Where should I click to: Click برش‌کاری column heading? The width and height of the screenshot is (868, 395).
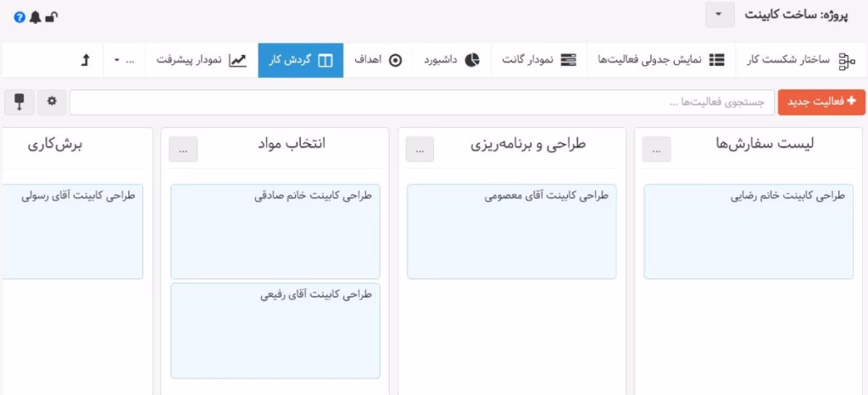(54, 144)
